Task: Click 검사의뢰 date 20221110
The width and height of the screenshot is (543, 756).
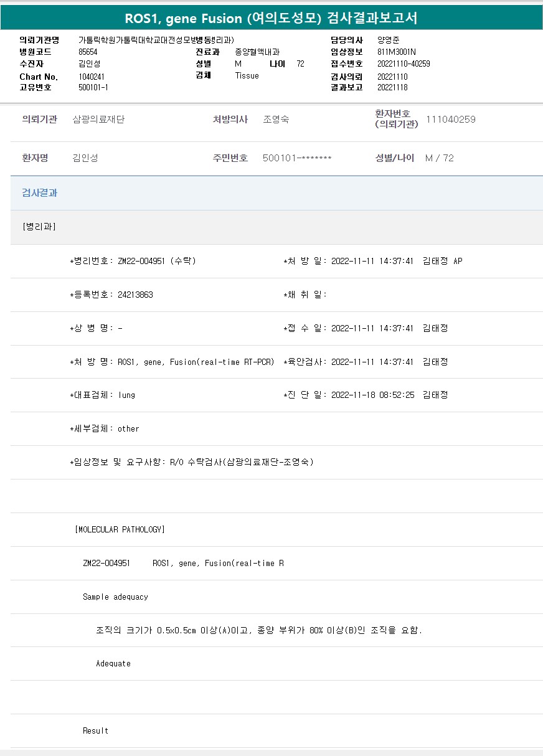Action: pyautogui.click(x=392, y=76)
